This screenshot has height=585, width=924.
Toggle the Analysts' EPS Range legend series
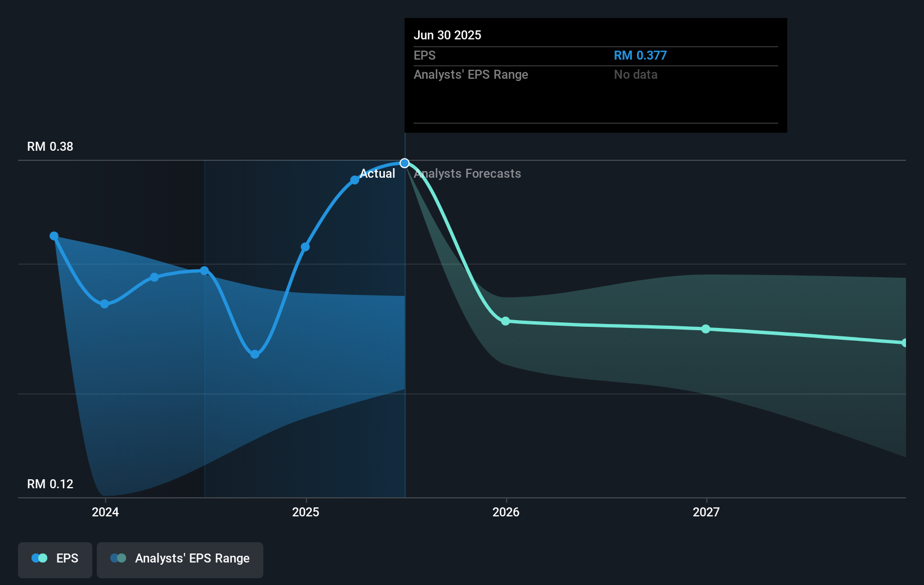[x=180, y=559]
